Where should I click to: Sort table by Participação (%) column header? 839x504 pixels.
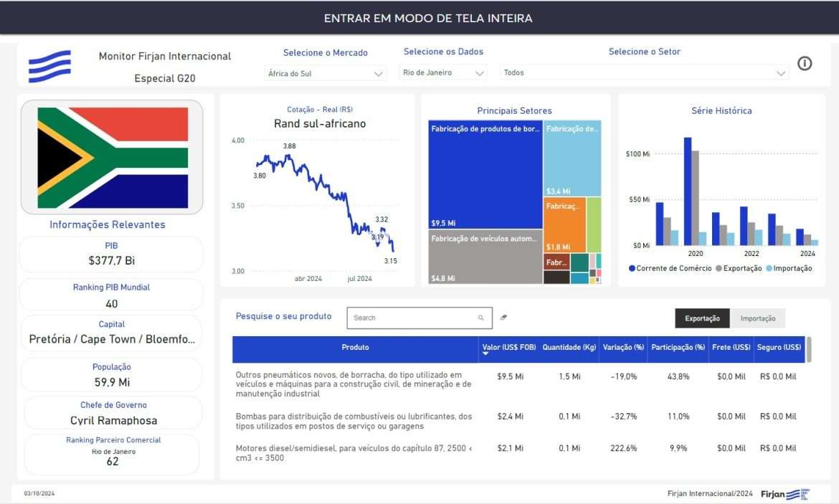(678, 348)
